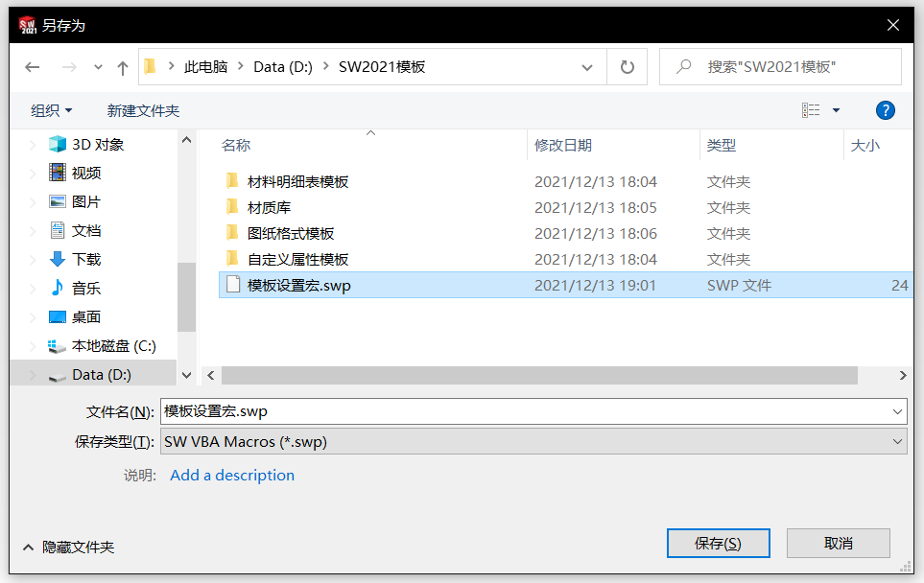Select SW2021模板 in the address path
Image resolution: width=924 pixels, height=583 pixels.
(x=382, y=66)
